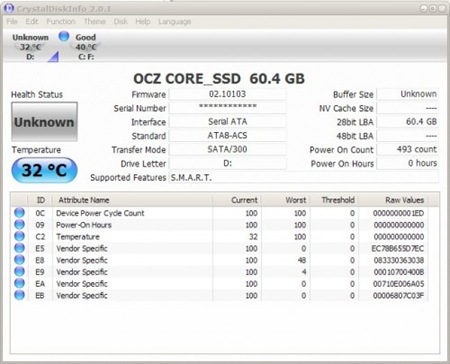Open the Function menu

(61, 22)
